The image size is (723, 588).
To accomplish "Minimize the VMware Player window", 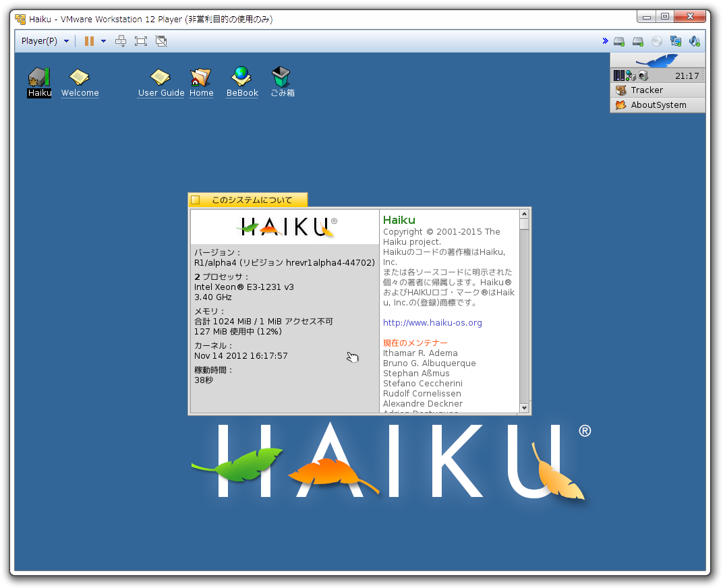I will [x=647, y=17].
